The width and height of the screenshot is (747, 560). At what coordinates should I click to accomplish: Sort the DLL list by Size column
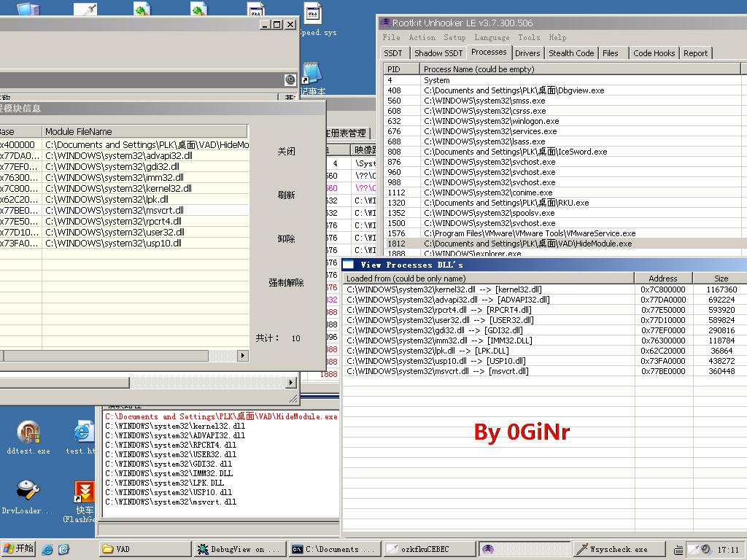(x=720, y=279)
